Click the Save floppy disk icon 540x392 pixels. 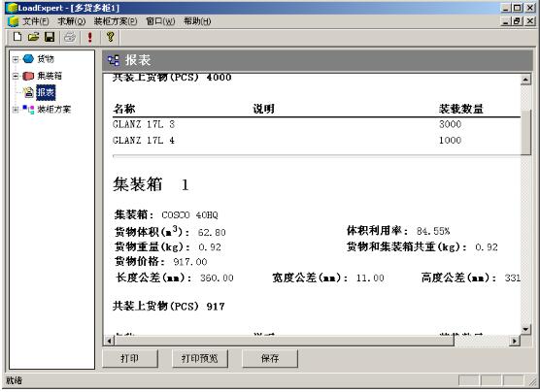(50, 37)
